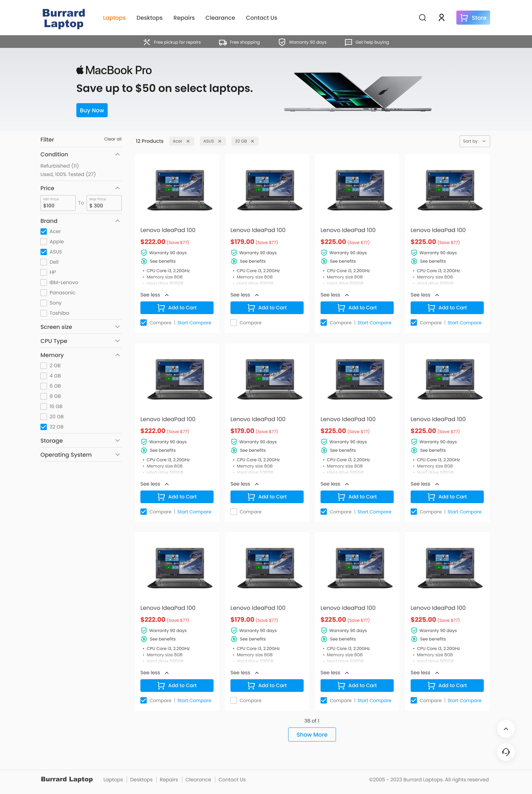The height and width of the screenshot is (794, 532).
Task: Uncheck the 32 GB memory checkbox
Action: pyautogui.click(x=43, y=427)
